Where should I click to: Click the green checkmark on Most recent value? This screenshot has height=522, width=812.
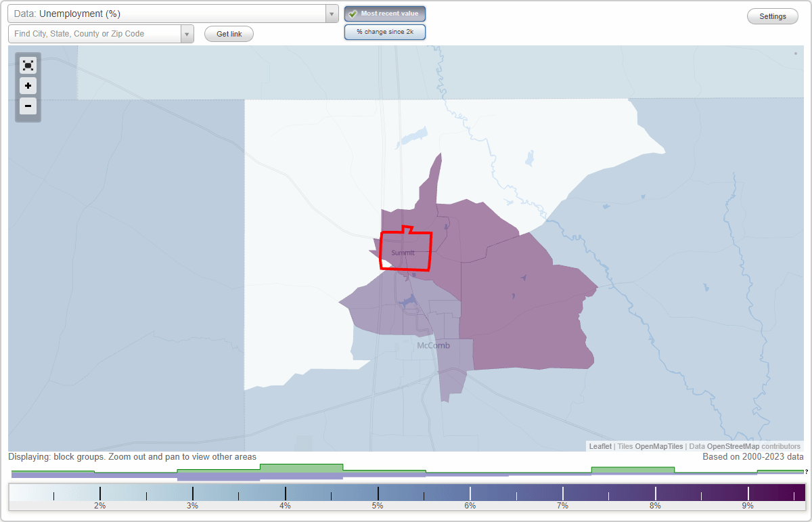point(353,14)
